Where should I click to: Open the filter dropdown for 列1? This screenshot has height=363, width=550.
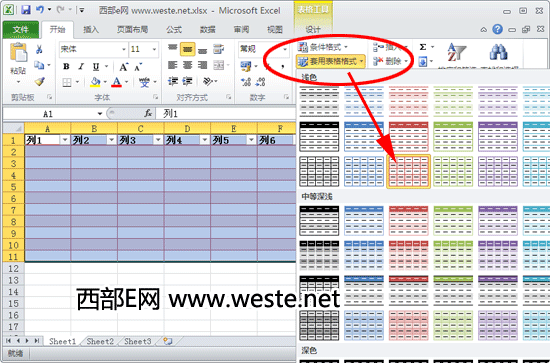65,140
